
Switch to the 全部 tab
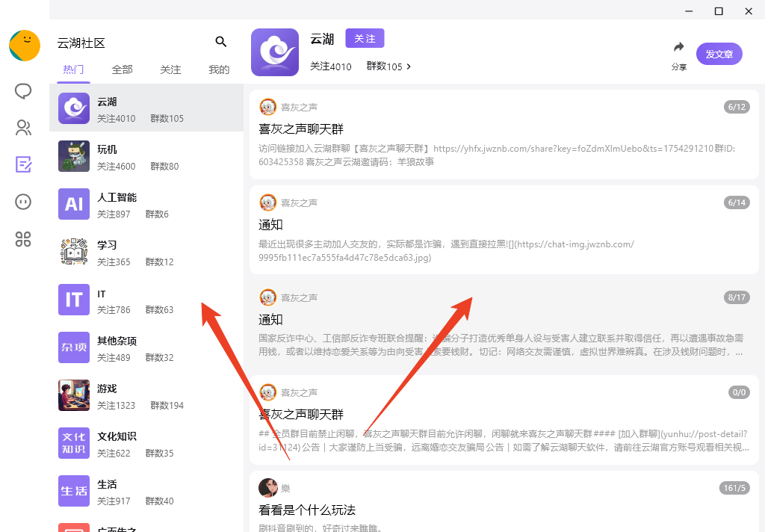[122, 69]
